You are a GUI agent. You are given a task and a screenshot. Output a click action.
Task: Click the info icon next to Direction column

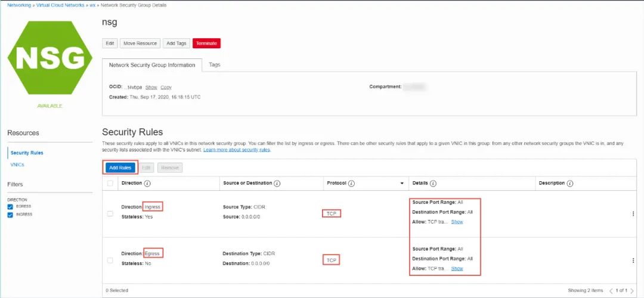tap(147, 184)
